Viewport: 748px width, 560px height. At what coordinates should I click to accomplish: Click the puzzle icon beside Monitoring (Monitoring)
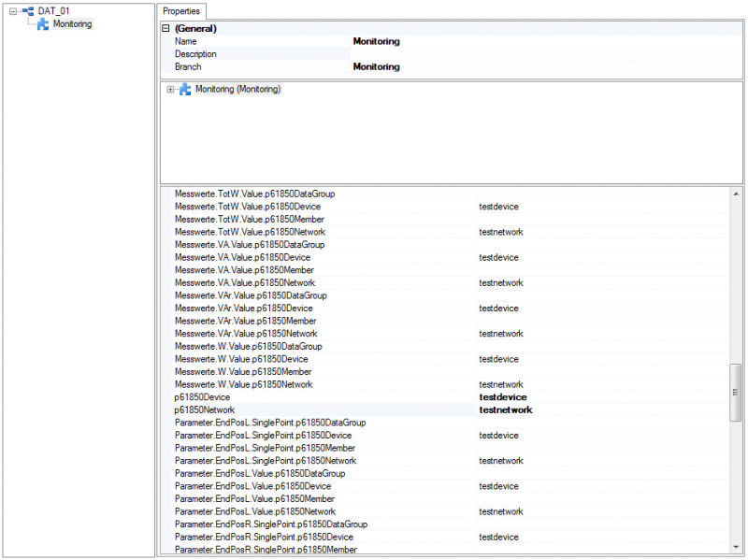[x=185, y=89]
